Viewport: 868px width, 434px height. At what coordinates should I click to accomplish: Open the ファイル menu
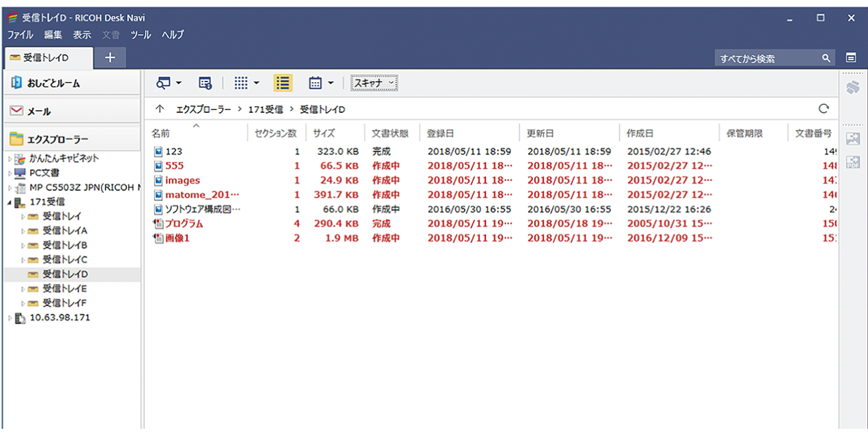(20, 35)
